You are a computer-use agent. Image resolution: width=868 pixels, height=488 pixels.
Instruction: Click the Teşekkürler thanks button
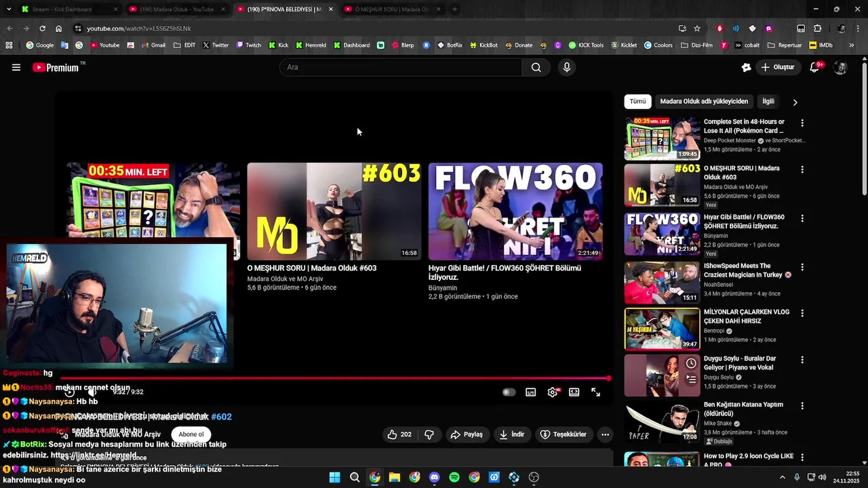tap(563, 434)
